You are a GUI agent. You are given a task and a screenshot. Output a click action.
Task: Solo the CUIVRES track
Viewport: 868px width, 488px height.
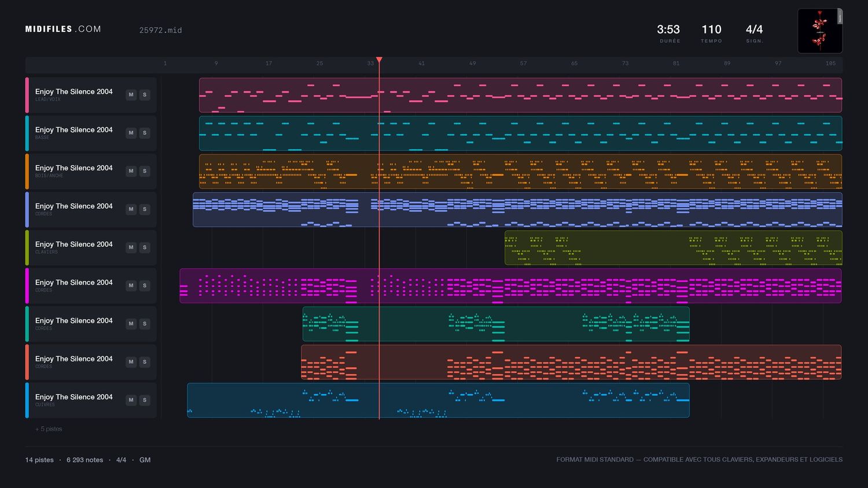pyautogui.click(x=145, y=400)
